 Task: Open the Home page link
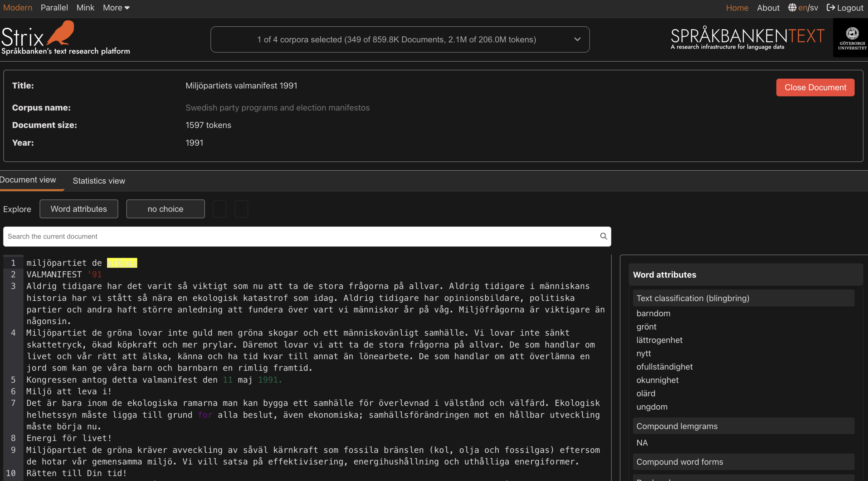point(737,8)
